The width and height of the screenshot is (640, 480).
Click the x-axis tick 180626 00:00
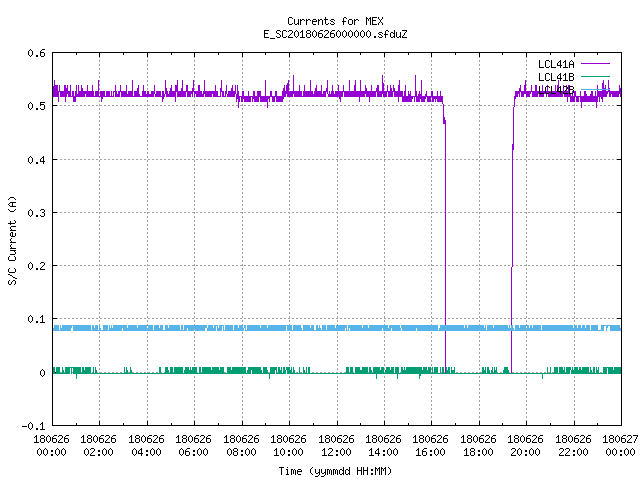coord(51,446)
